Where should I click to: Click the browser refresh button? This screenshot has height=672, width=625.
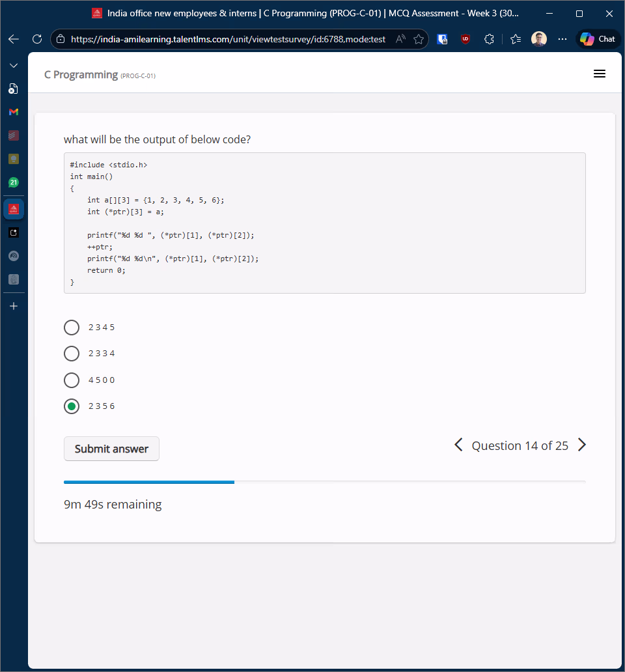[x=37, y=39]
